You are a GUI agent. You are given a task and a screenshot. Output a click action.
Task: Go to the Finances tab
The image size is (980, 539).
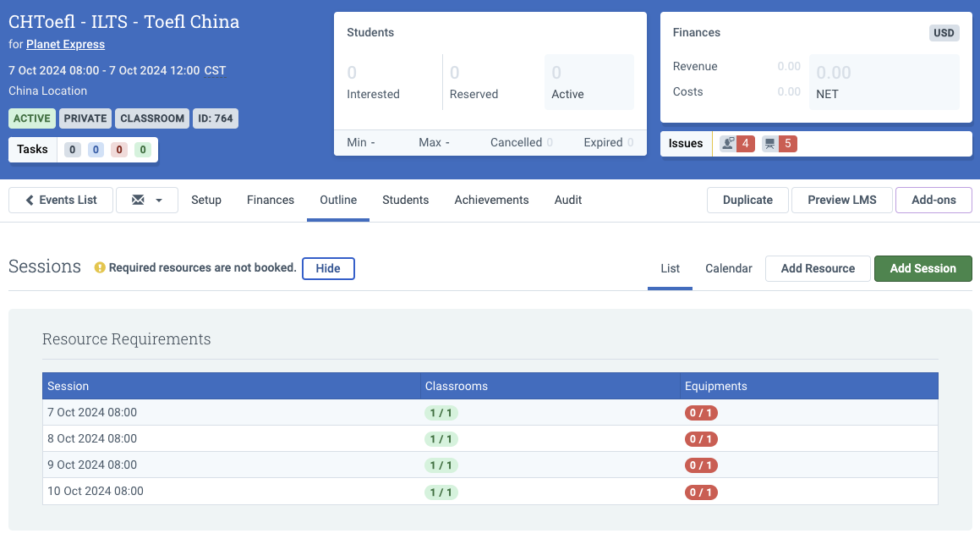tap(271, 200)
